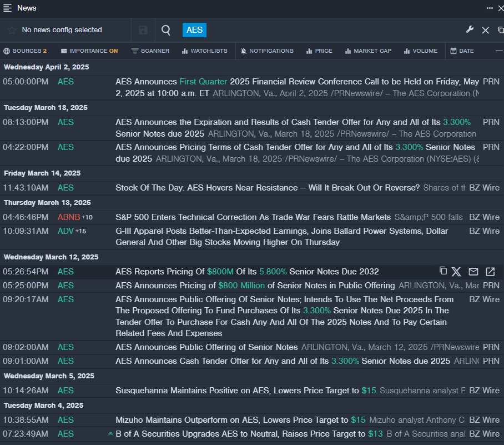Screen dimensions: 504x445
Task: Star the news config as favorite
Action: click(12, 30)
